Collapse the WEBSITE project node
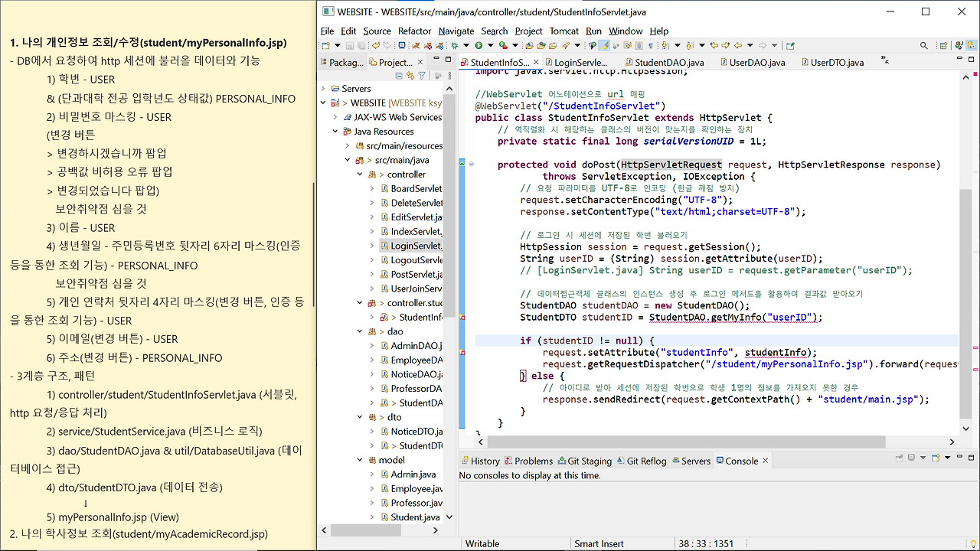 point(323,103)
